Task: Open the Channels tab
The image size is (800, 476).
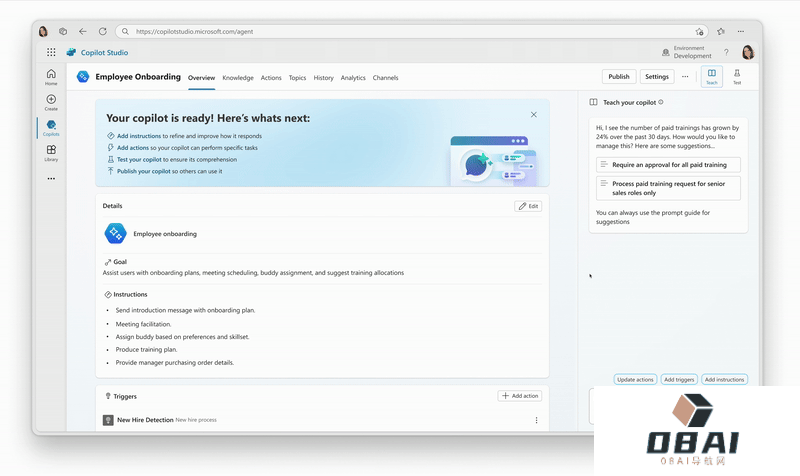Action: coord(385,78)
